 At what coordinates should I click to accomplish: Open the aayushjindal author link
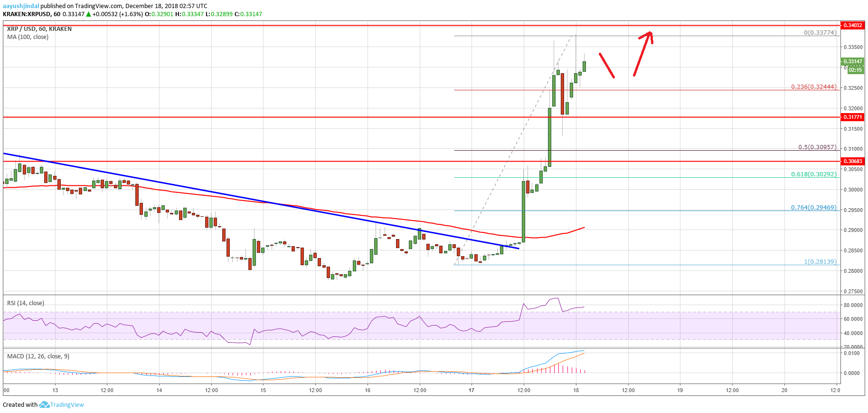(x=21, y=6)
